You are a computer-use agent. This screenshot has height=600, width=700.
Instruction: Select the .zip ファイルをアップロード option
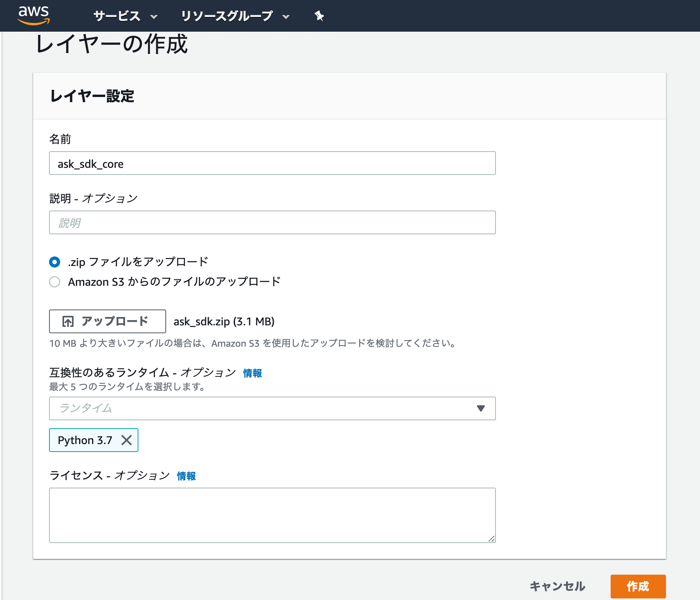55,262
